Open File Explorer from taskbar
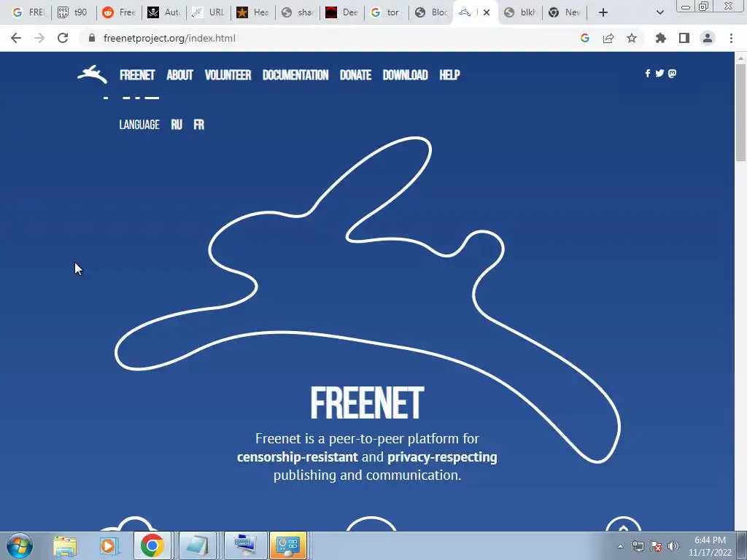This screenshot has width=747, height=560. point(65,545)
